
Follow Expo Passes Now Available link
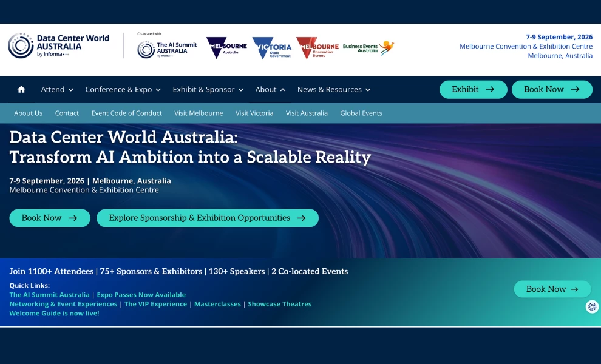pos(141,295)
